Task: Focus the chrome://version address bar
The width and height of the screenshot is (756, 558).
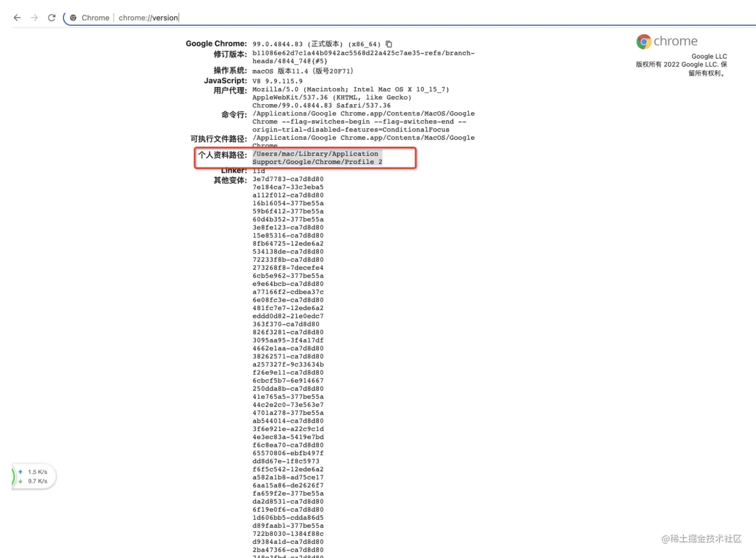Action: pos(410,17)
